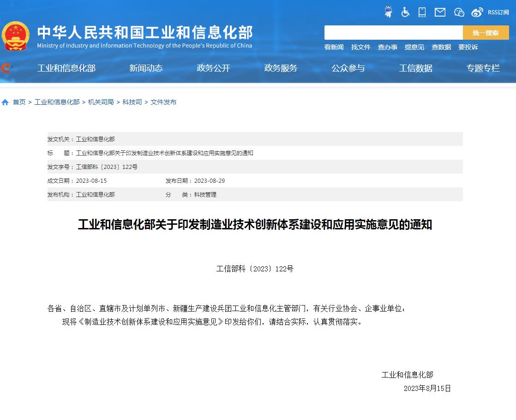
Task: Click the 找文件 quick link
Action: (x=360, y=47)
